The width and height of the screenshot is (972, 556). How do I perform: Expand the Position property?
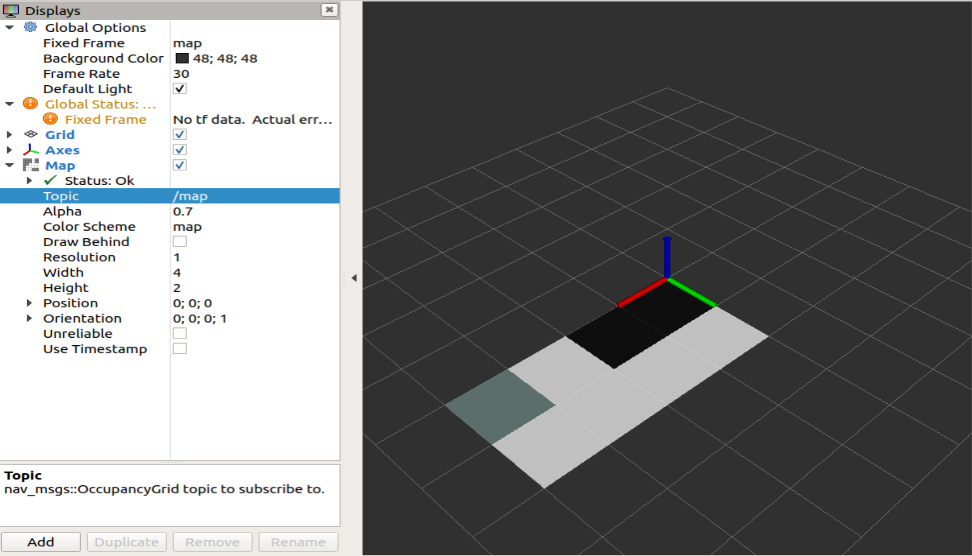pos(29,303)
